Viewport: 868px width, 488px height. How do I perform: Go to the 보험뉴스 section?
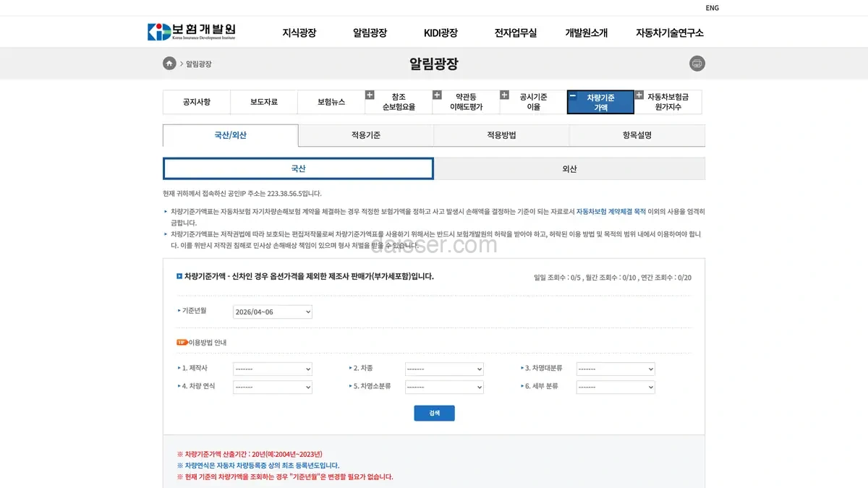click(x=331, y=102)
